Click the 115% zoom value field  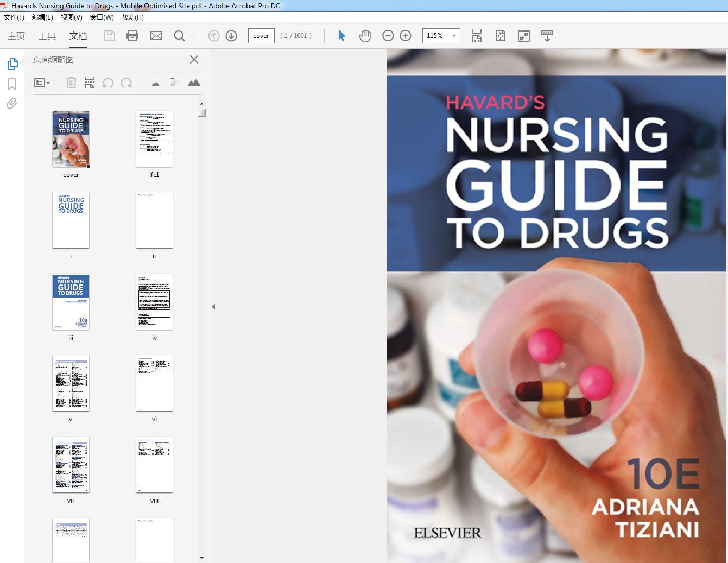[x=436, y=36]
